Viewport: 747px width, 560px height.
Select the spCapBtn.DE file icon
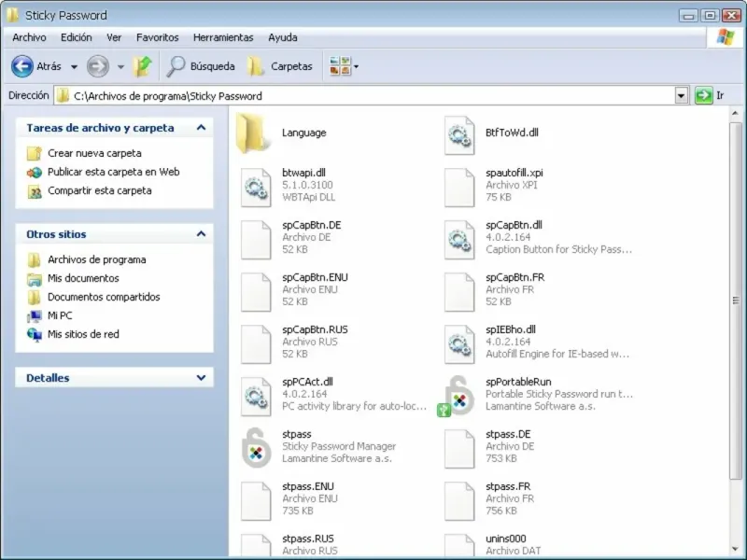256,240
